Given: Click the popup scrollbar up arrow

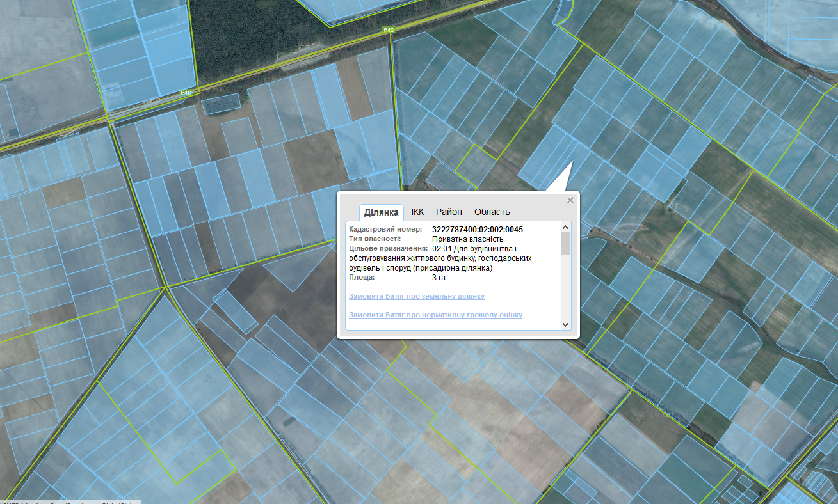Looking at the screenshot, I should tap(565, 227).
